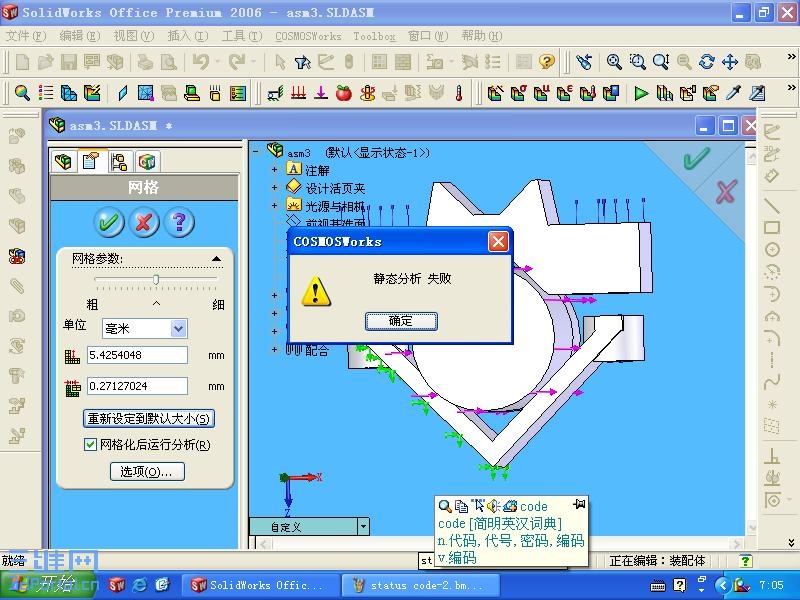Toggle the selection filter funnel icon

pyautogui.click(x=303, y=62)
